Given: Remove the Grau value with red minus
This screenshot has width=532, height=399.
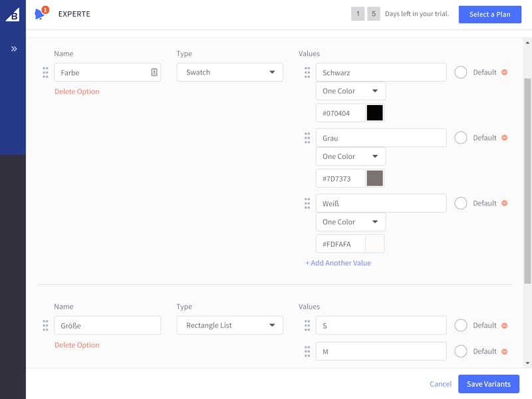Looking at the screenshot, I should point(505,138).
